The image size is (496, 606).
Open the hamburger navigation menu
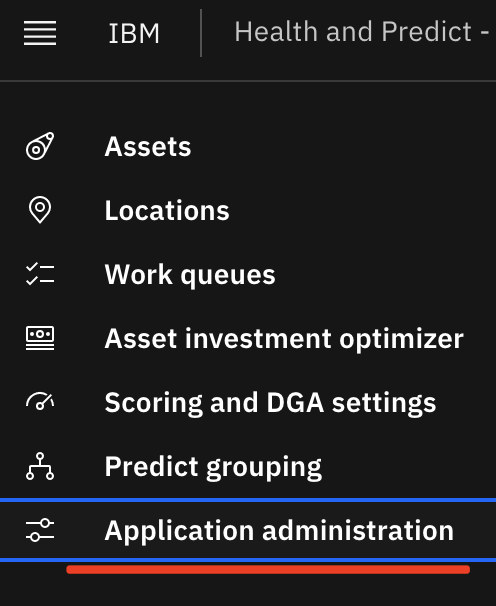[x=40, y=33]
